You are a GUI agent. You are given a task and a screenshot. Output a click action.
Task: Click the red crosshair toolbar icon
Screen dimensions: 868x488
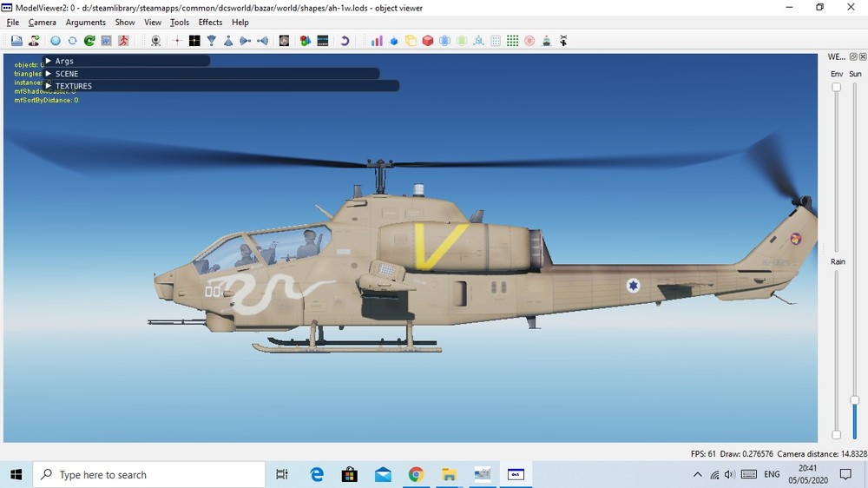176,41
